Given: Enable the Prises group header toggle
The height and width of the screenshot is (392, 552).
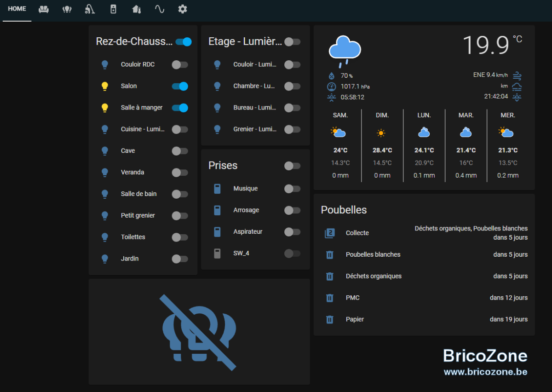Looking at the screenshot, I should [292, 166].
